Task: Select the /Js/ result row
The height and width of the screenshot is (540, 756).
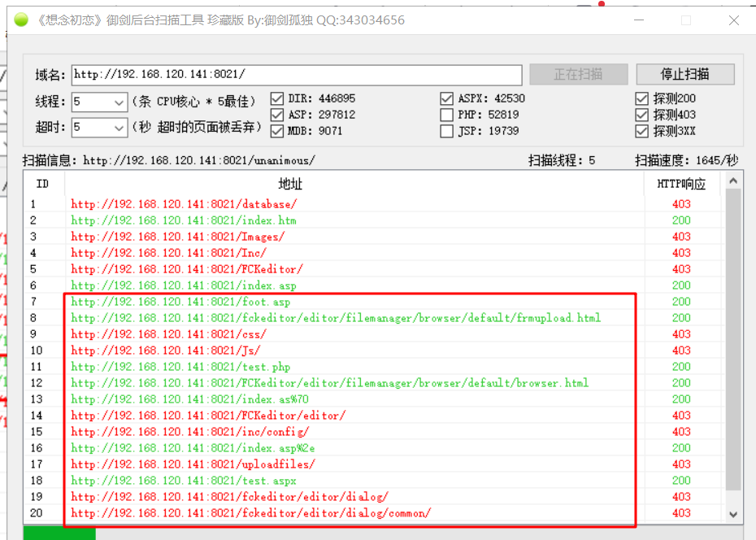Action: click(371, 351)
